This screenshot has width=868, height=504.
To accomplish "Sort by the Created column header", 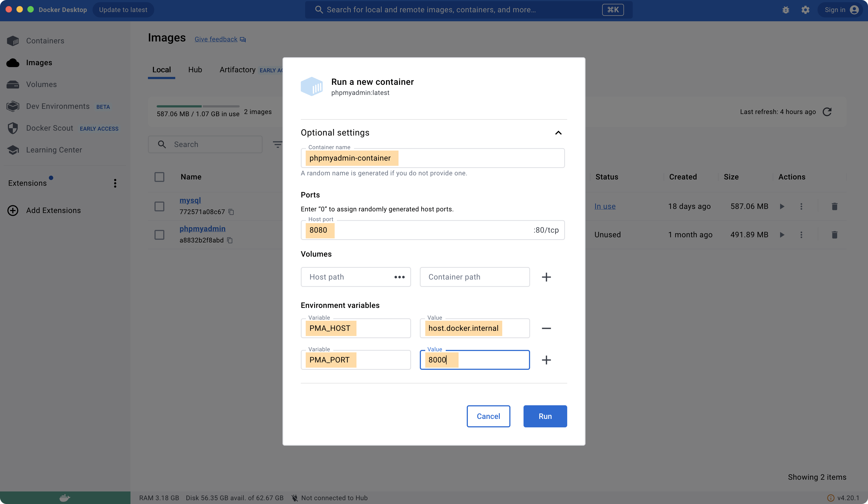I will [683, 177].
